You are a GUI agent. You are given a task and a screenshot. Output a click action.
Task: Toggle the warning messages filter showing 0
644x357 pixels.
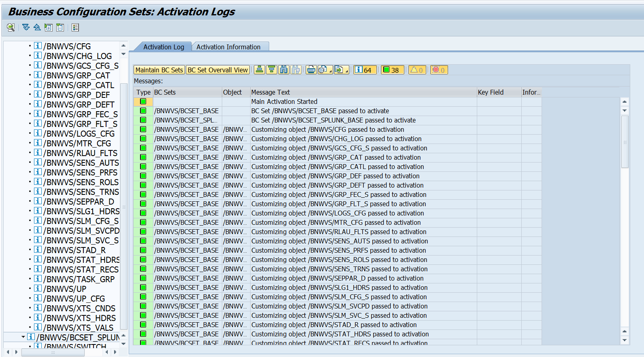click(x=417, y=70)
